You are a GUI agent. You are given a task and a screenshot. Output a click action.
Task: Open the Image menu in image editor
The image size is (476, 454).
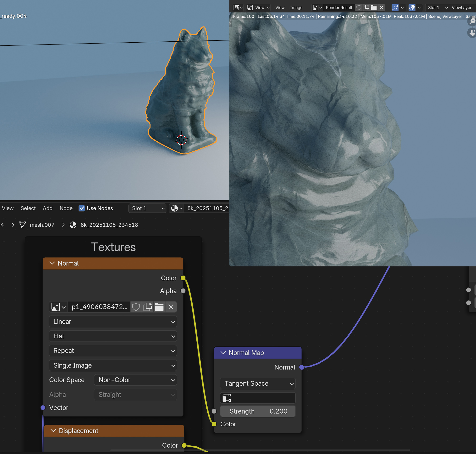(296, 8)
